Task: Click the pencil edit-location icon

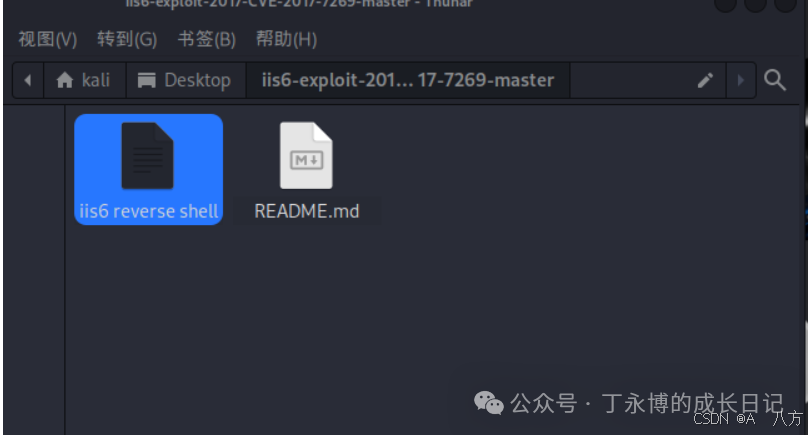Action: click(x=705, y=80)
